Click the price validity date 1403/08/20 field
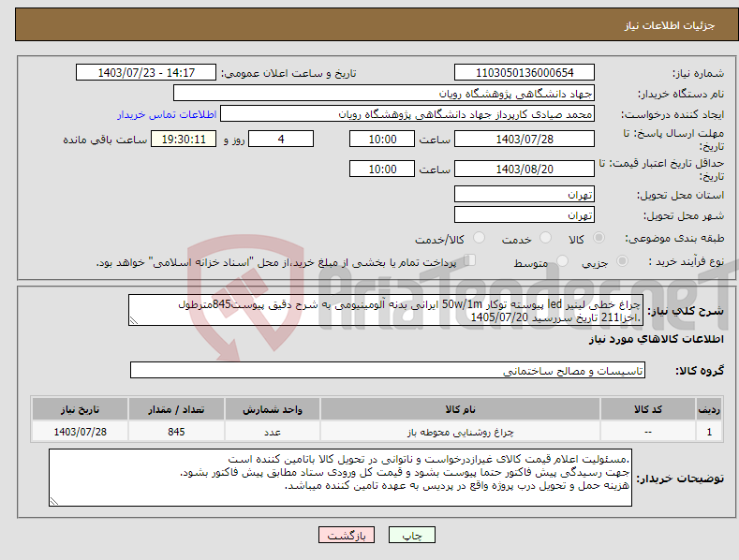 [x=525, y=169]
